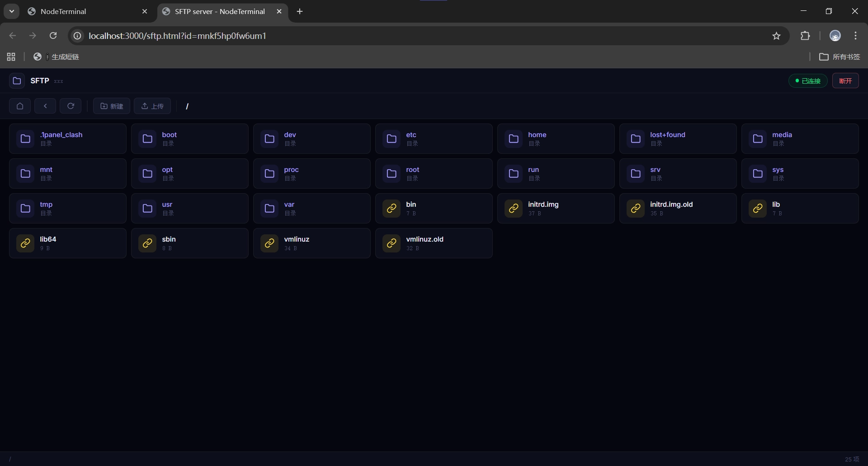868x466 pixels.
Task: Click the 上传 upload button
Action: coord(152,106)
